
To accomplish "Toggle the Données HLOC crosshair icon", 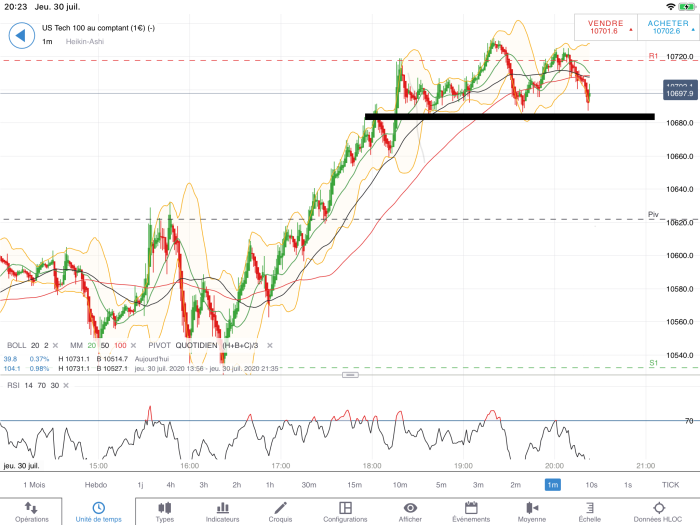I will tap(659, 508).
